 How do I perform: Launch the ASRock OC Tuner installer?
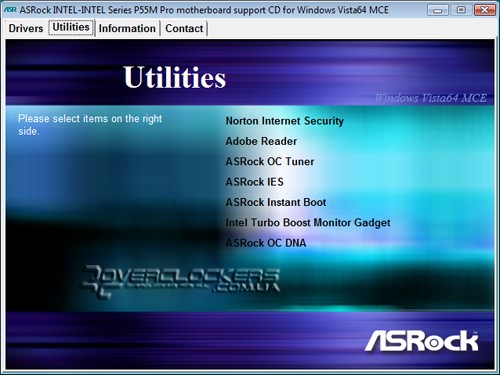pos(270,162)
